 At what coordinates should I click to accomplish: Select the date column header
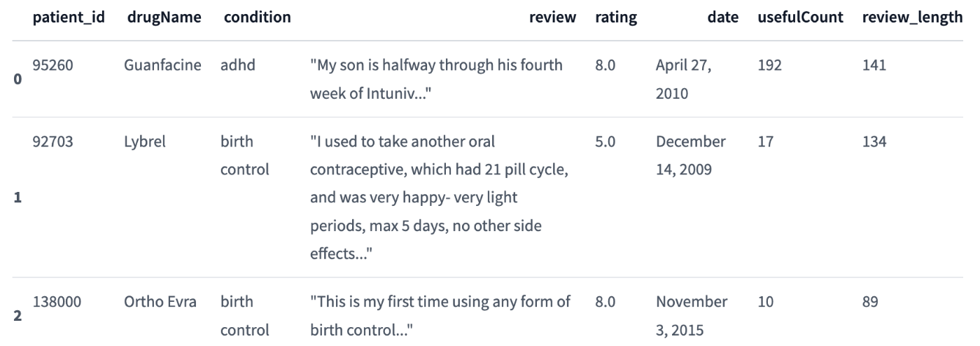click(723, 18)
